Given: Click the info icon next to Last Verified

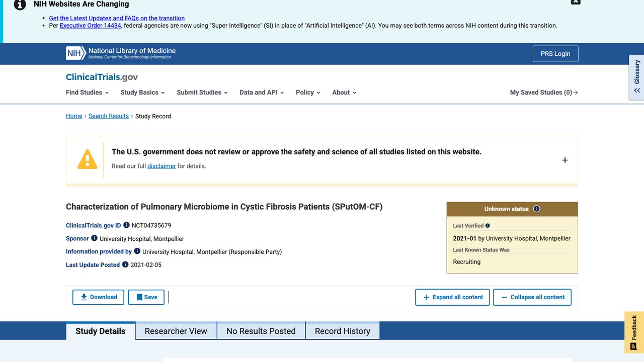Looking at the screenshot, I should point(488,226).
